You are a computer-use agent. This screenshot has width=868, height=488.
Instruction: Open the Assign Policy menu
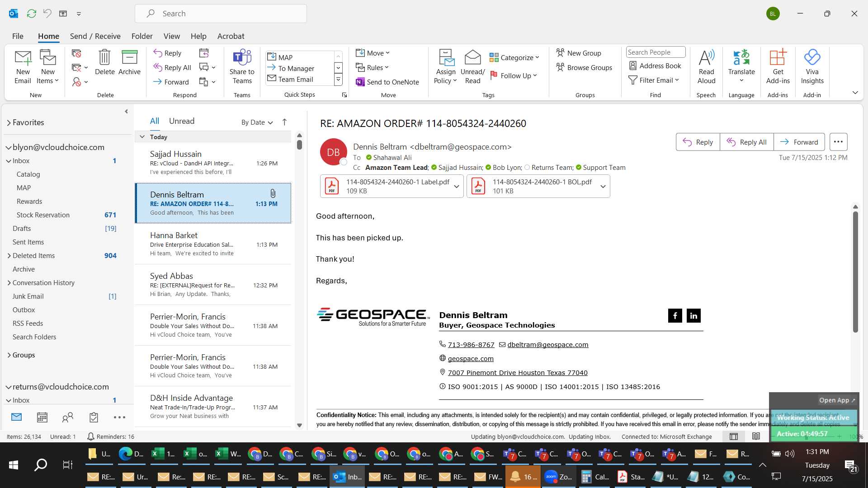(x=446, y=67)
